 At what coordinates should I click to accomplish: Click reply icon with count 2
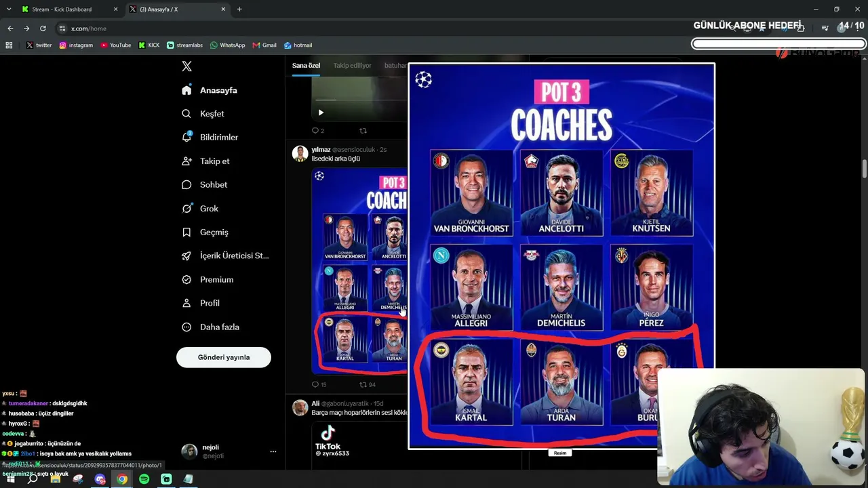(317, 130)
